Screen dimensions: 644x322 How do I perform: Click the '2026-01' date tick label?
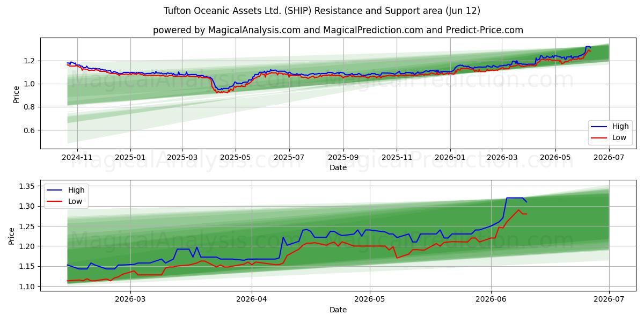(x=450, y=158)
